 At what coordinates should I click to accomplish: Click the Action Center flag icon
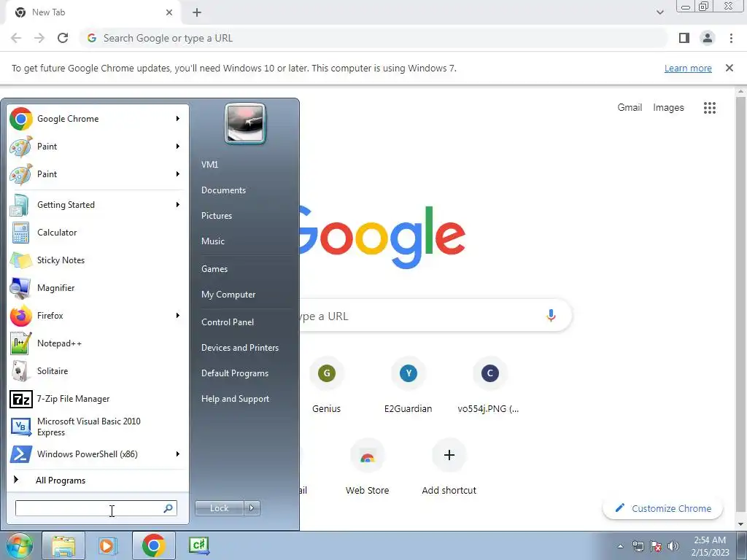pos(656,546)
